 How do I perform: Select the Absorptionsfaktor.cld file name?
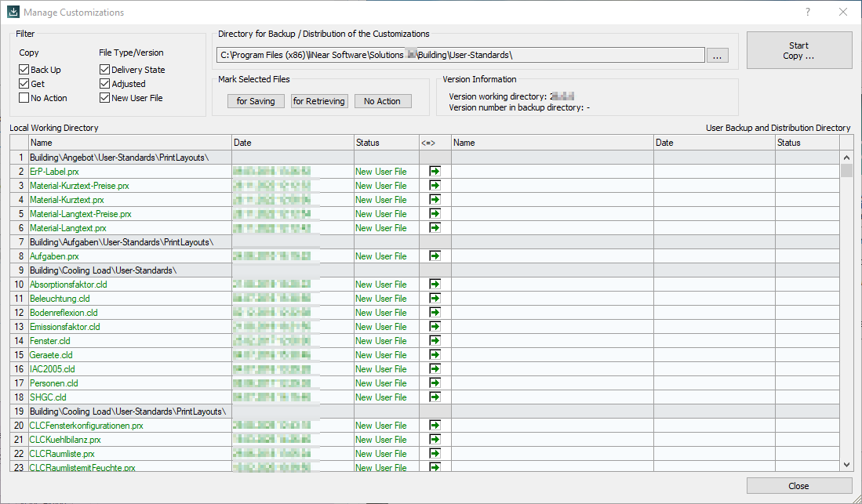(68, 285)
